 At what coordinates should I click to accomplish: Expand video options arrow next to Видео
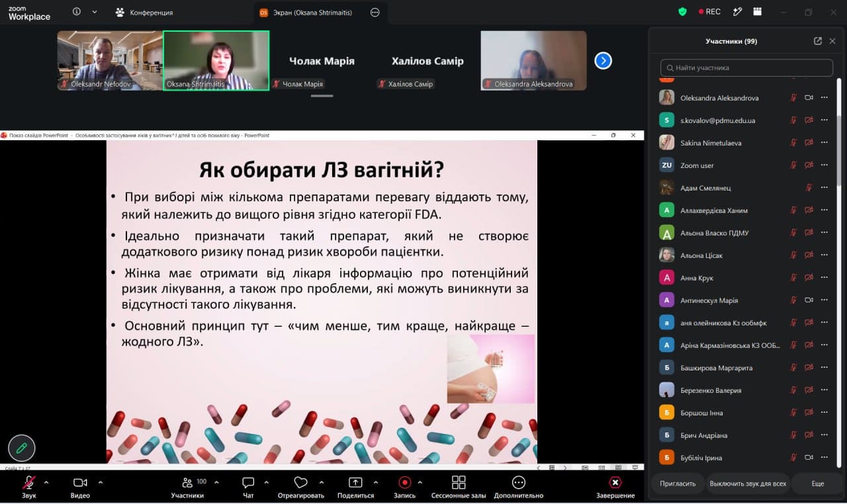[101, 482]
